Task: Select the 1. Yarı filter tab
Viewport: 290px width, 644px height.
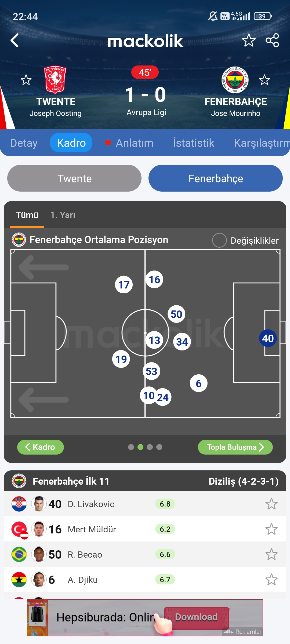Action: [63, 215]
